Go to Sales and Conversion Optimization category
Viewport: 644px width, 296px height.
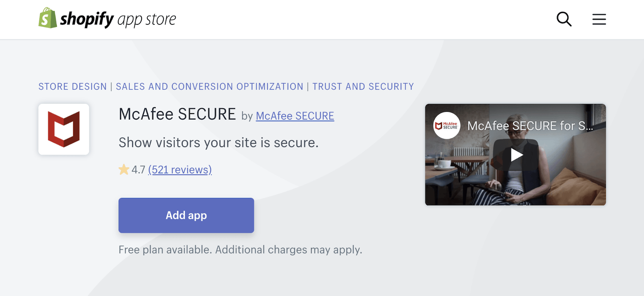(x=209, y=86)
